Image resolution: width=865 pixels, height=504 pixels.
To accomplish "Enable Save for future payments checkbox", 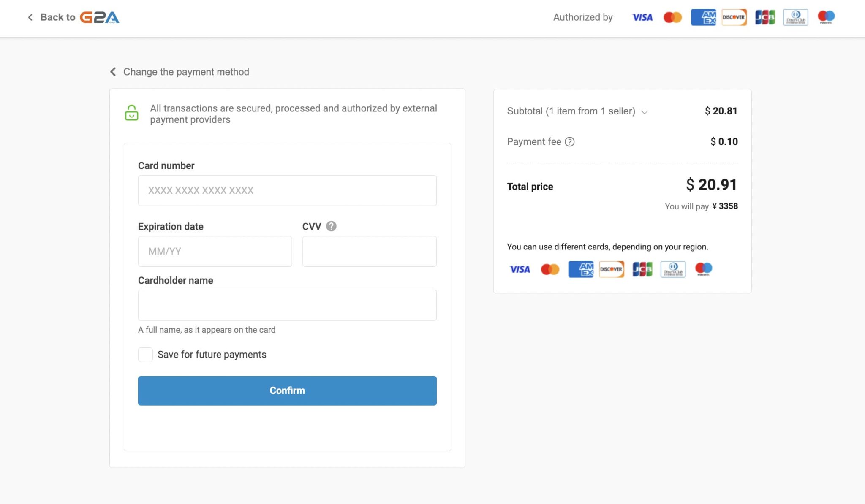I will [145, 355].
